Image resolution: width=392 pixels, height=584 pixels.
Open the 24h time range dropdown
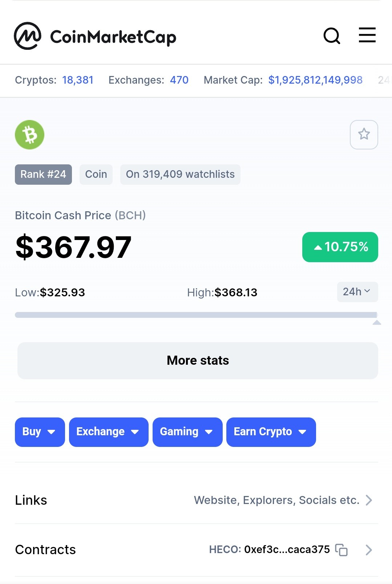(x=357, y=292)
